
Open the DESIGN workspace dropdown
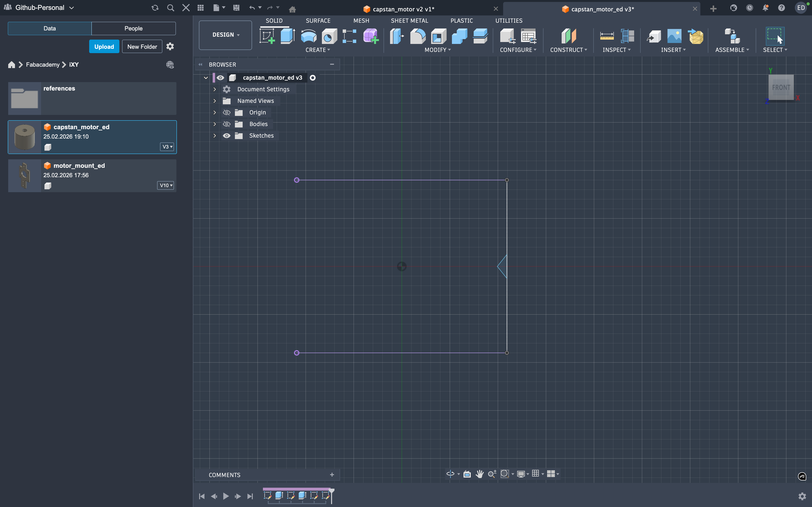(225, 35)
